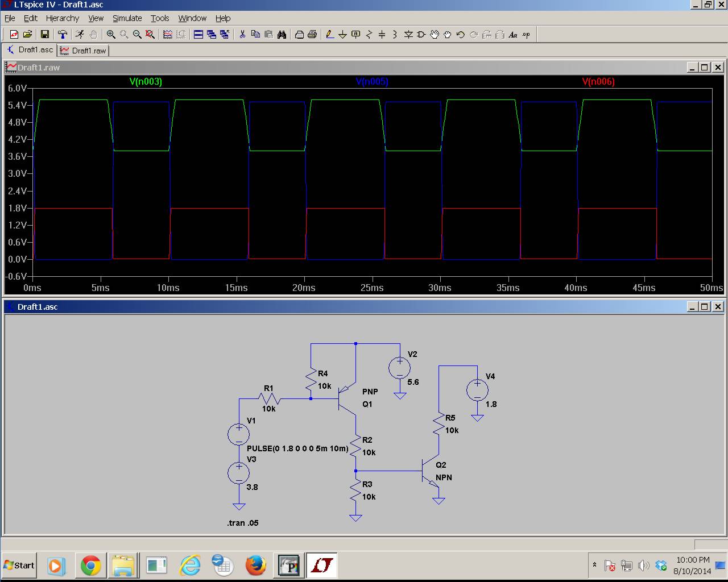Pick visible traces toolbar icon

pos(168,35)
